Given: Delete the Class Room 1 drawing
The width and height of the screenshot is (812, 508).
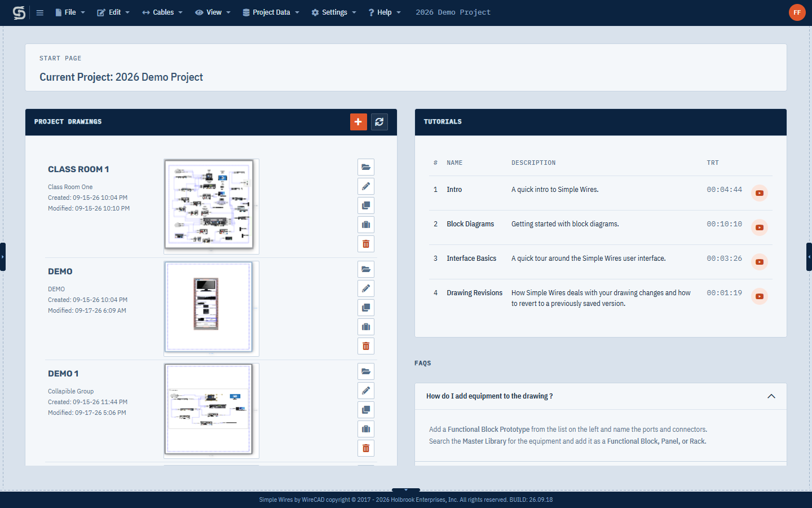Looking at the screenshot, I should click(366, 244).
